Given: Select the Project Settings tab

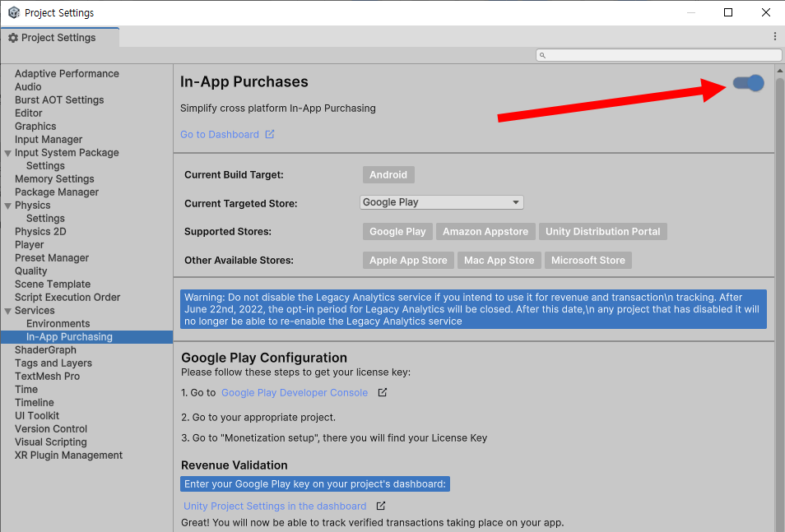Looking at the screenshot, I should (59, 38).
